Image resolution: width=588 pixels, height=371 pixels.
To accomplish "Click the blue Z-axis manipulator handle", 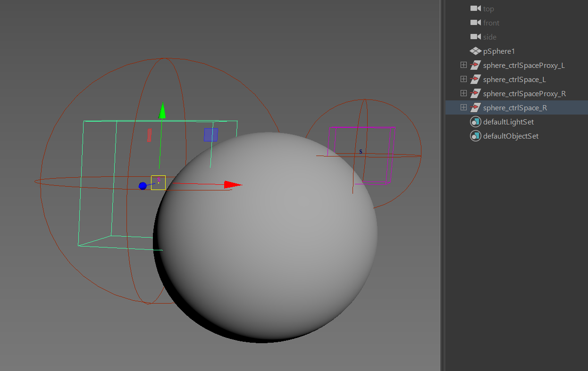I will pos(143,186).
